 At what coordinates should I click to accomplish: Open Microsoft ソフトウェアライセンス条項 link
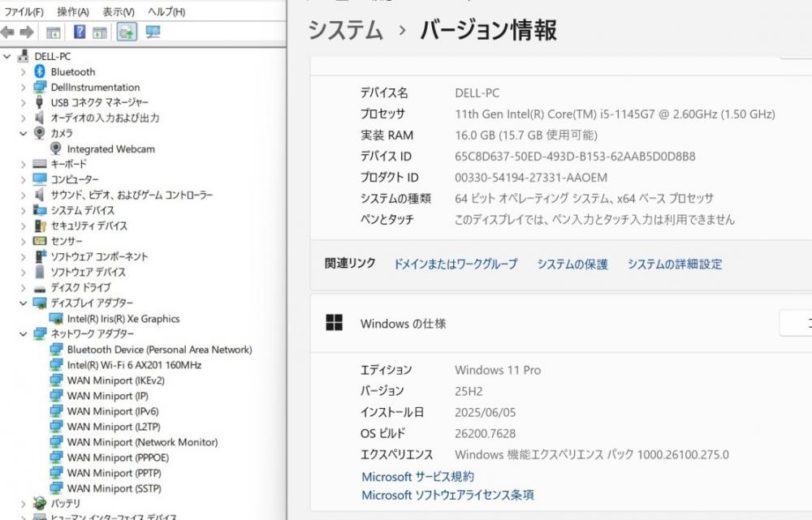448,495
